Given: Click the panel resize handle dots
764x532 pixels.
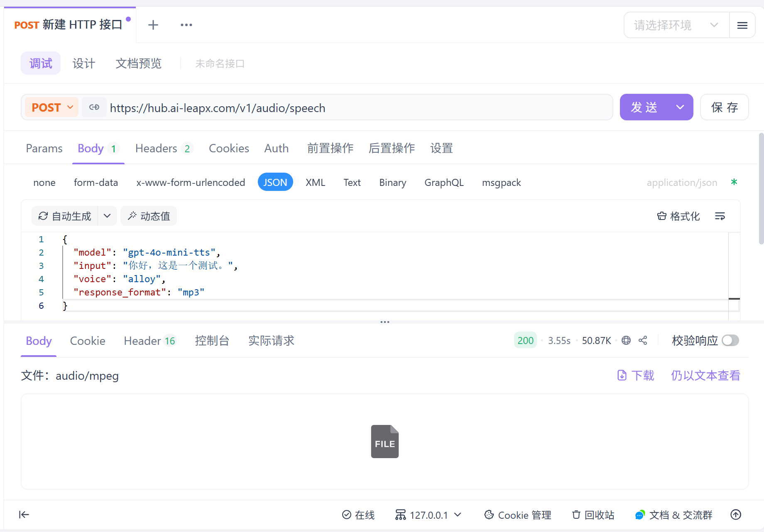Looking at the screenshot, I should 385,322.
